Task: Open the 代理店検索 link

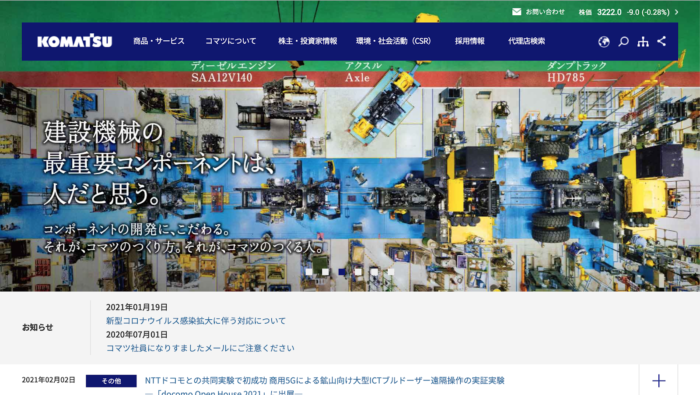Action: point(526,41)
